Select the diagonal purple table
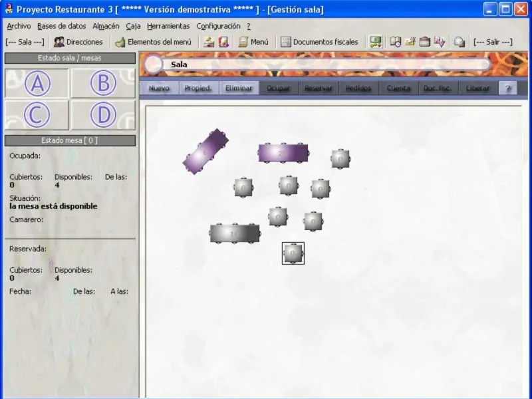The image size is (532, 399). tap(205, 152)
